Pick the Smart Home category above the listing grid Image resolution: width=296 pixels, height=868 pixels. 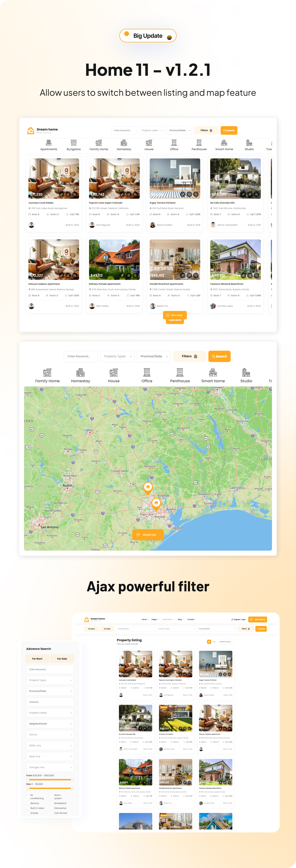coord(224,145)
